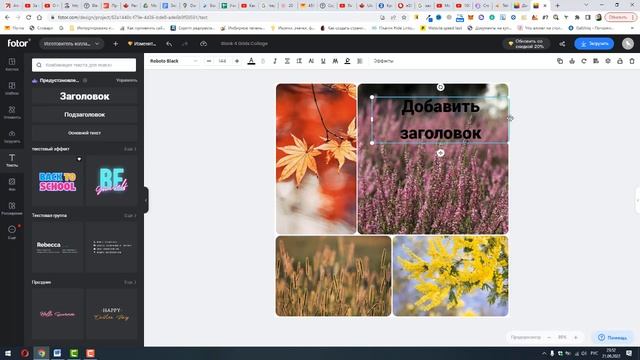
Task: Open the Uploads sidebar panel
Action: coord(12,136)
